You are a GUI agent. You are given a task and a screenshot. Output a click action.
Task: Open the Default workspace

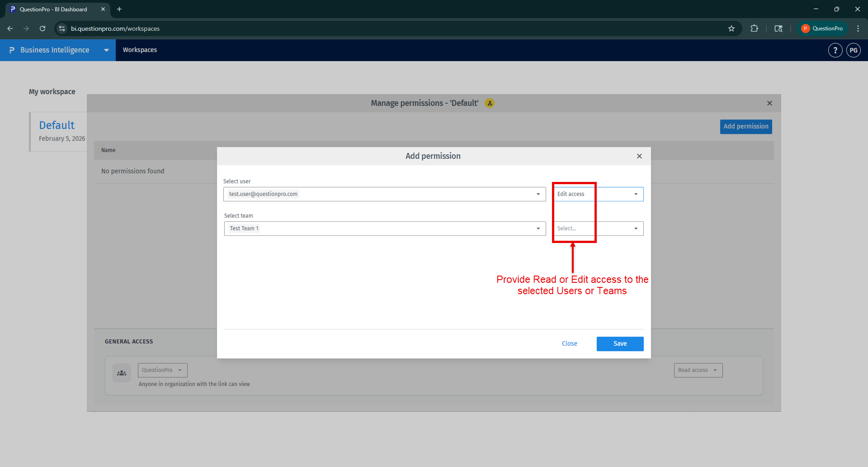coord(57,125)
